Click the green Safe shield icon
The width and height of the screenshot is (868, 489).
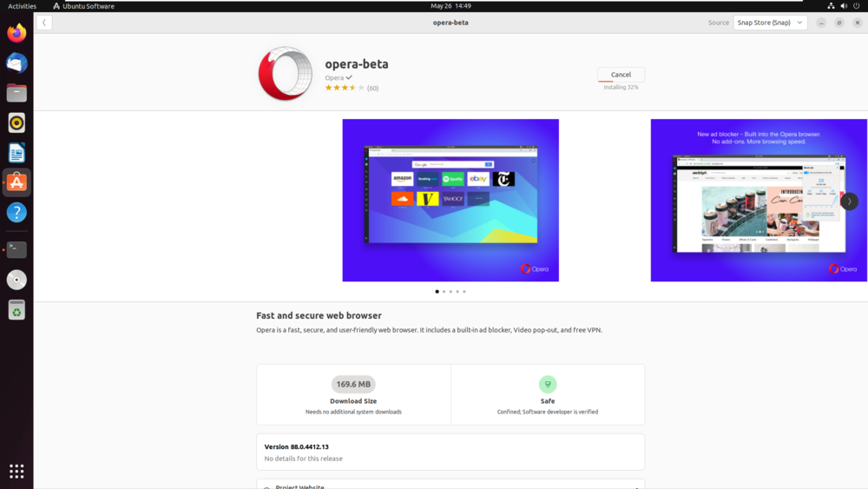pyautogui.click(x=548, y=384)
